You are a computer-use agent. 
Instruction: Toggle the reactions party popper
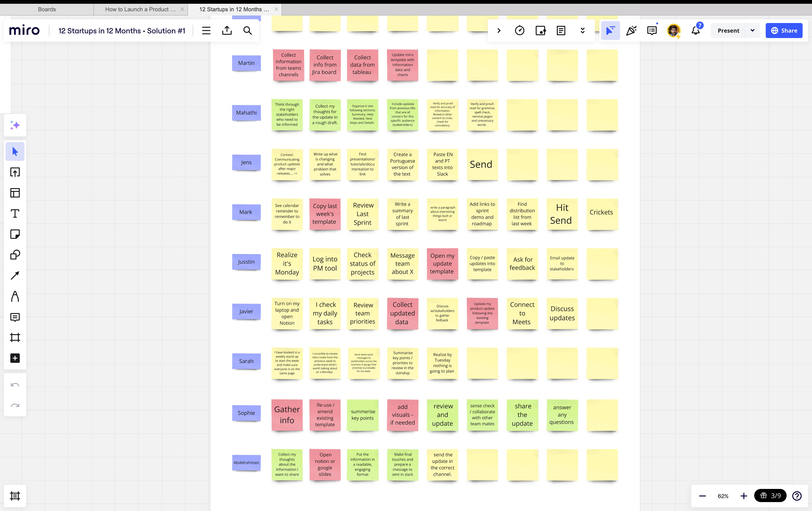(631, 31)
